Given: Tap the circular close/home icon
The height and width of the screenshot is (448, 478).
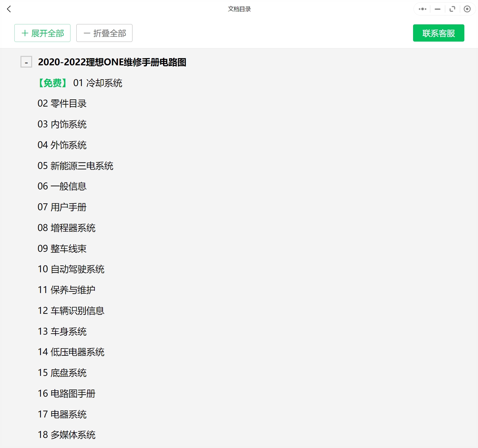Looking at the screenshot, I should click(467, 9).
